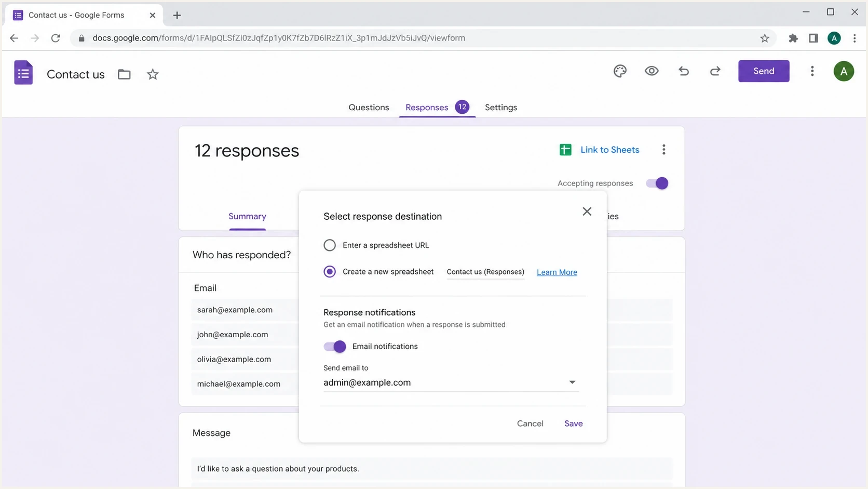
Task: Open Chrome menu three dots
Action: tap(855, 38)
